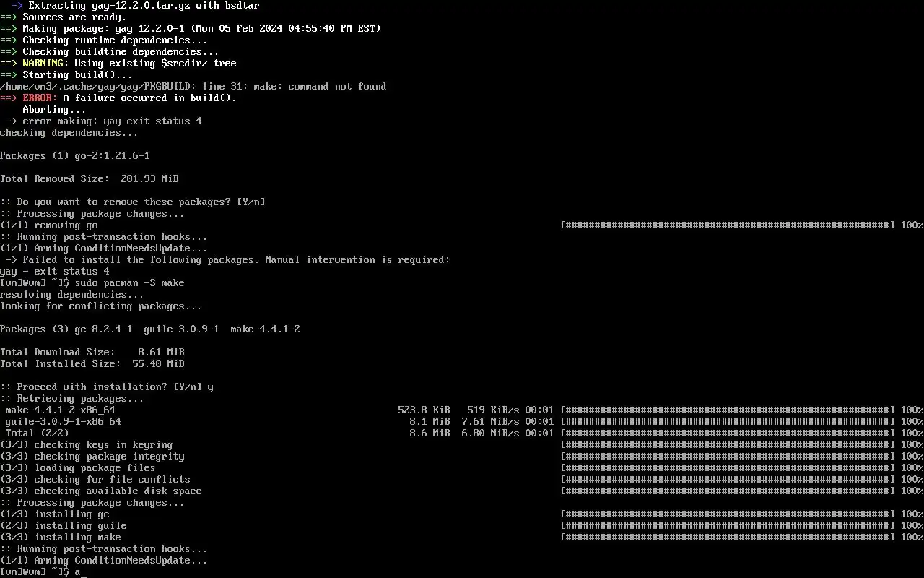
Task: Click the 'Checking runtime dependencies...' line
Action: click(103, 40)
